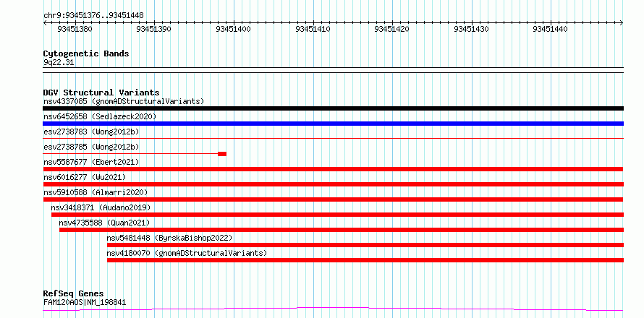
Task: Select the red nsv5481448 variant bar
Action: tap(365, 245)
